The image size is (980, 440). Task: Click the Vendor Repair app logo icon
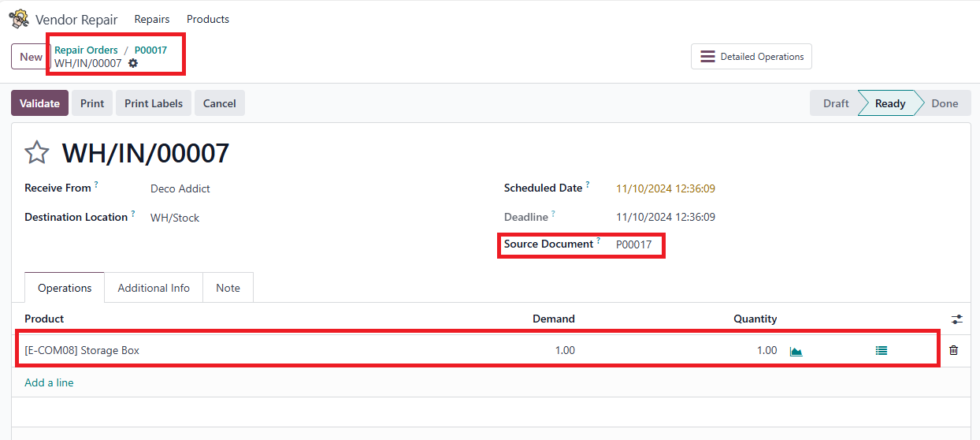pos(19,19)
